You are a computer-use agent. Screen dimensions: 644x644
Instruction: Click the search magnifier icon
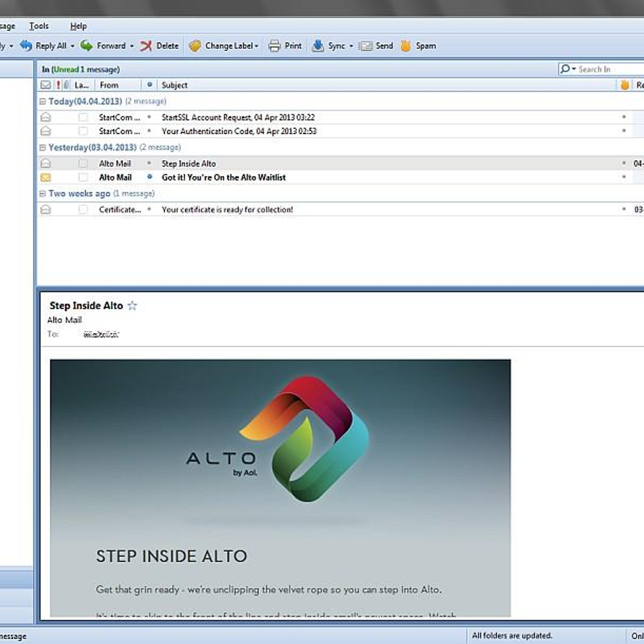[x=565, y=69]
